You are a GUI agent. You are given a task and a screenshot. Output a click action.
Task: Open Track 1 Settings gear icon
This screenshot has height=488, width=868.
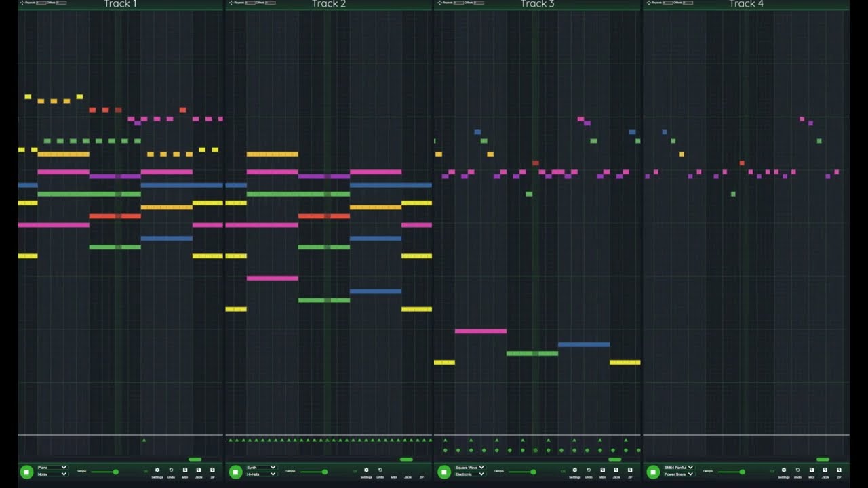click(157, 470)
